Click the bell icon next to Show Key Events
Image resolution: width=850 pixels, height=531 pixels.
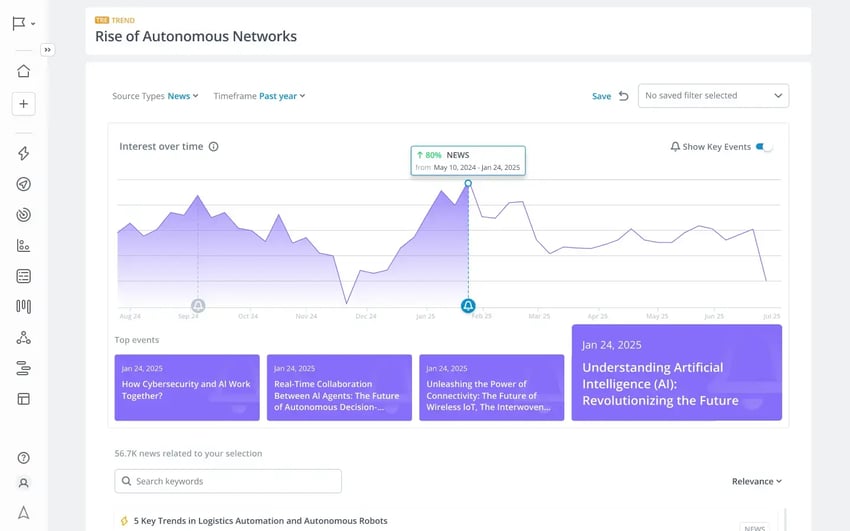675,147
